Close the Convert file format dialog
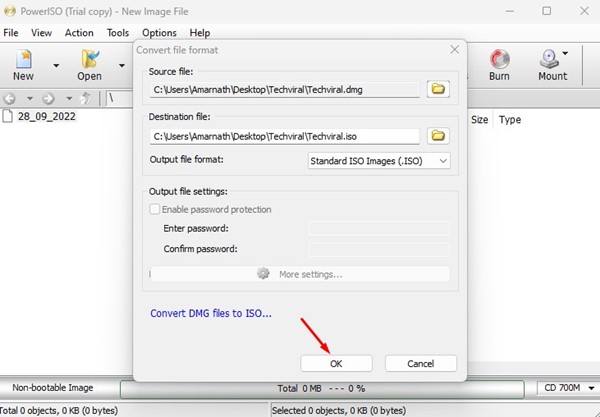This screenshot has height=417, width=600. point(455,50)
